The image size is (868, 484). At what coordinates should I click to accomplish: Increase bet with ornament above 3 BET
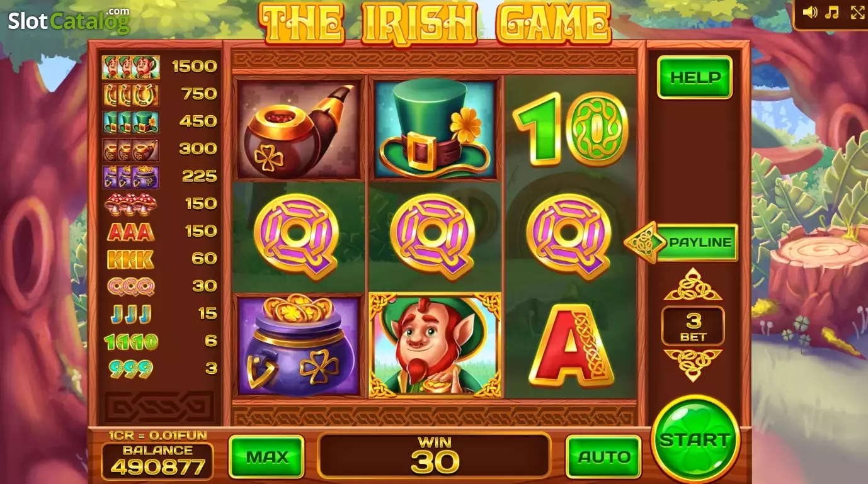(693, 286)
